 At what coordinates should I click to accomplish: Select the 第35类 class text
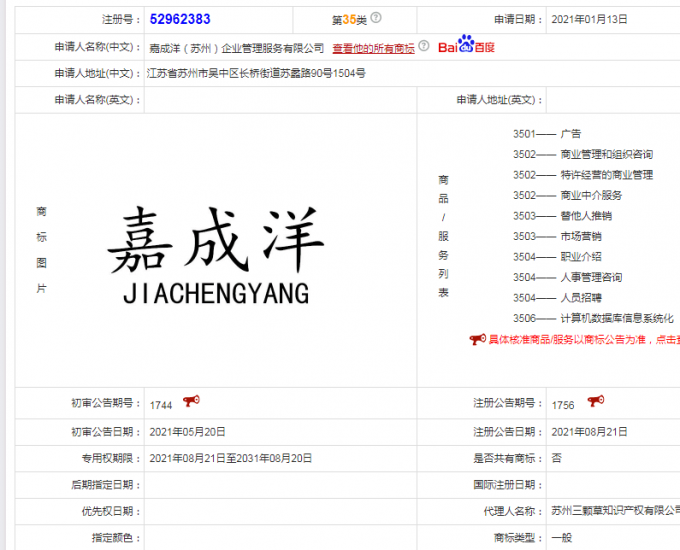349,20
